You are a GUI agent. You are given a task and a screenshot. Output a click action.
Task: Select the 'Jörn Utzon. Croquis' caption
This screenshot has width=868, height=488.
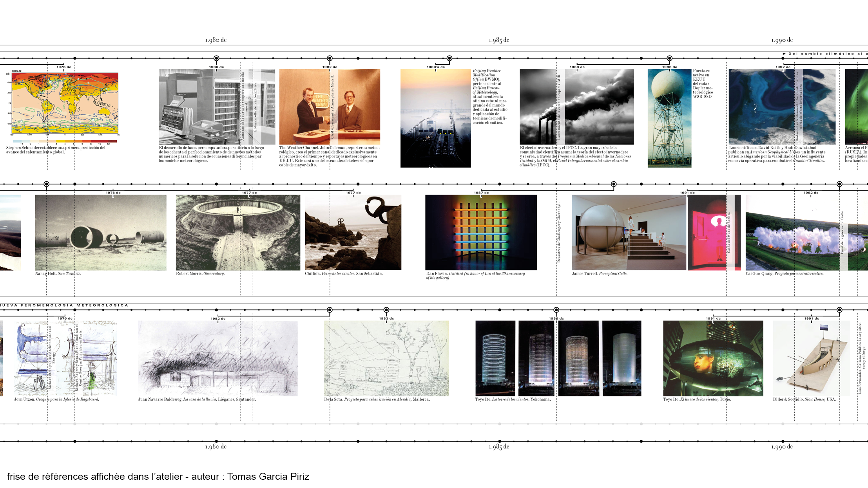[56, 399]
